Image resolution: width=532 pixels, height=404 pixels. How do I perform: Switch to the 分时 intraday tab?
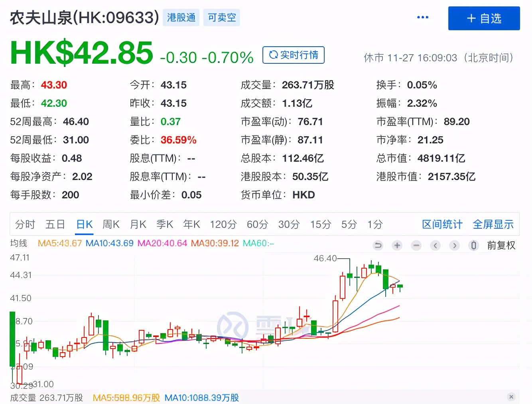(x=25, y=224)
